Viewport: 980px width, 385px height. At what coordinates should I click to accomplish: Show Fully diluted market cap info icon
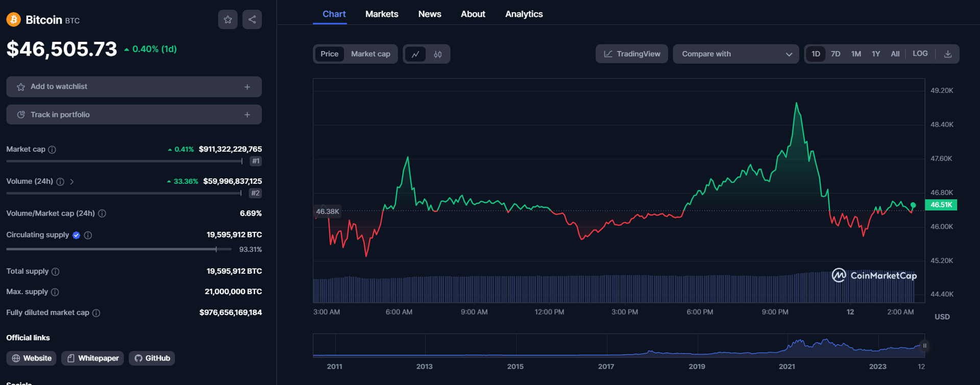pyautogui.click(x=96, y=313)
